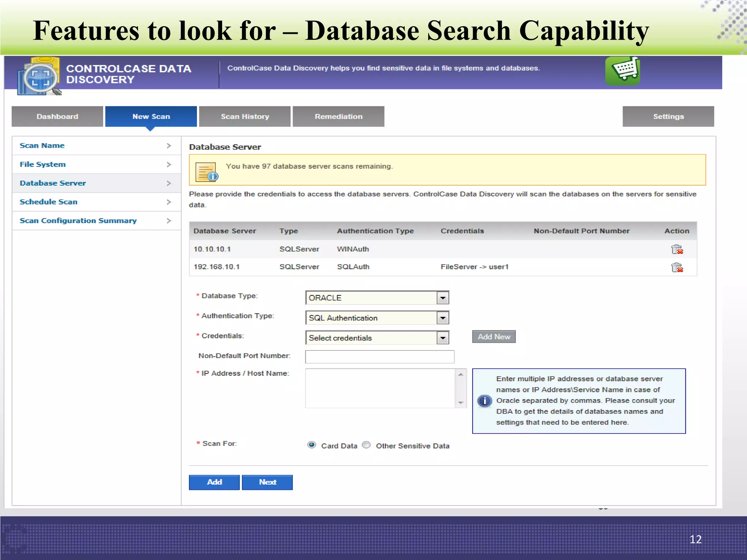Click SQLServer type in the 10.10.10.1 row
747x560 pixels.
pos(299,249)
